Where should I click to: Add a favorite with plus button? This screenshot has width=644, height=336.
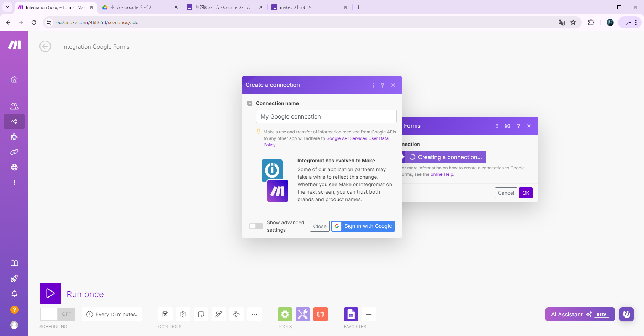tap(369, 314)
